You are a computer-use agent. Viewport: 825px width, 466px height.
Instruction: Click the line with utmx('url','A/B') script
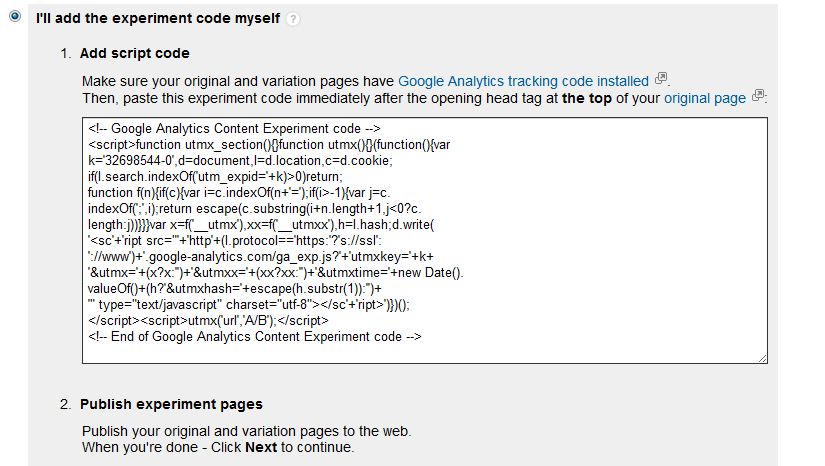point(208,321)
